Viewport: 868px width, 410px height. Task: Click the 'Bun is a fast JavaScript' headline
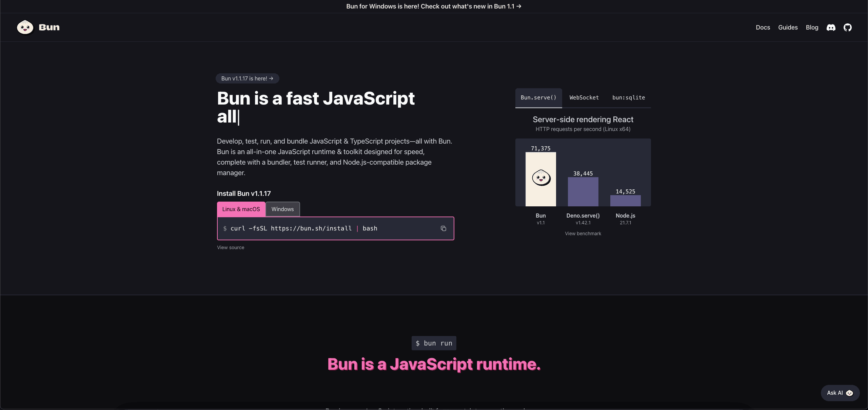click(316, 98)
